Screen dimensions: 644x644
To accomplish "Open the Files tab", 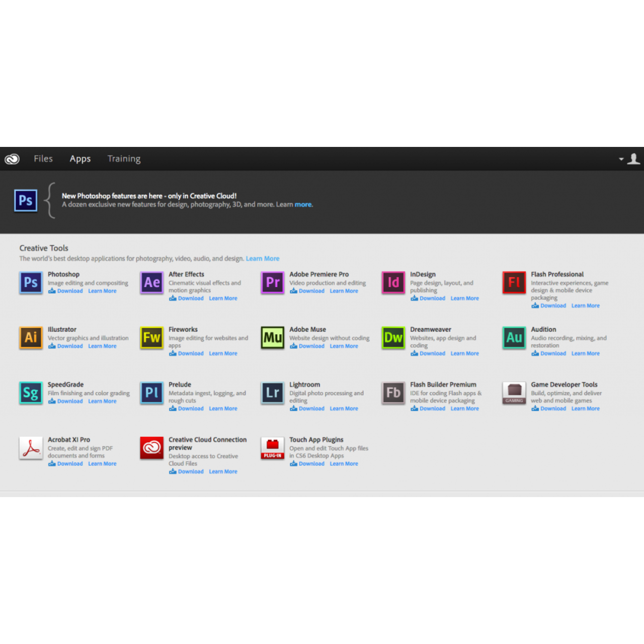I will (x=43, y=158).
